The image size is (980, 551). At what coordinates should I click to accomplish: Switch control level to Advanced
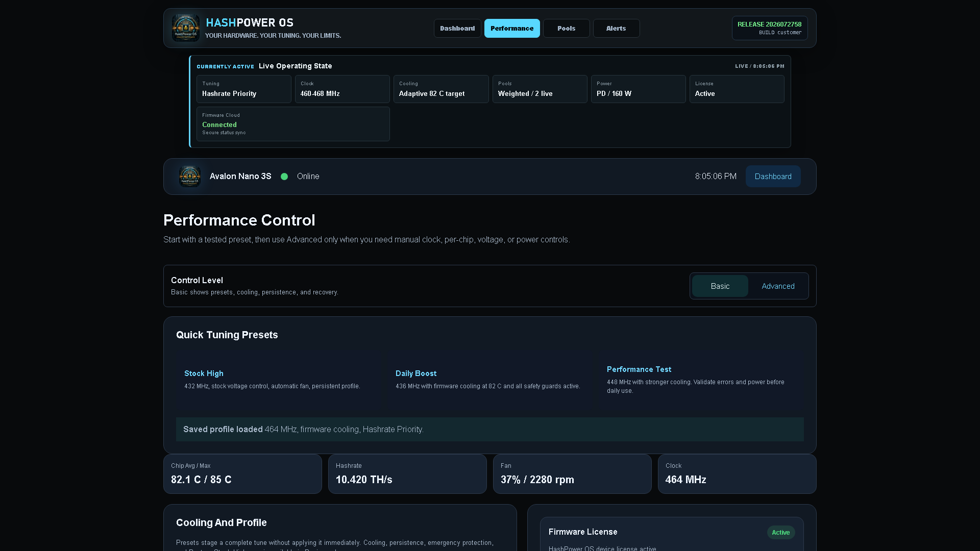click(x=778, y=286)
